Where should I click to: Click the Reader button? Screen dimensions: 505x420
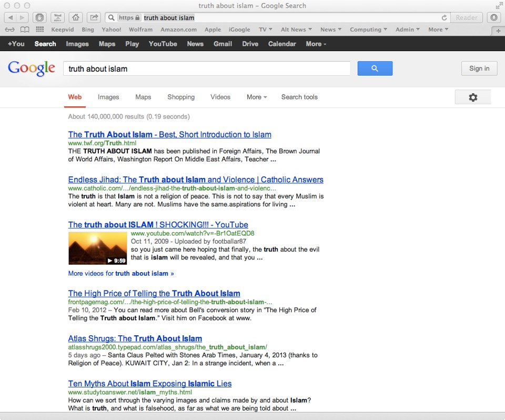click(467, 18)
